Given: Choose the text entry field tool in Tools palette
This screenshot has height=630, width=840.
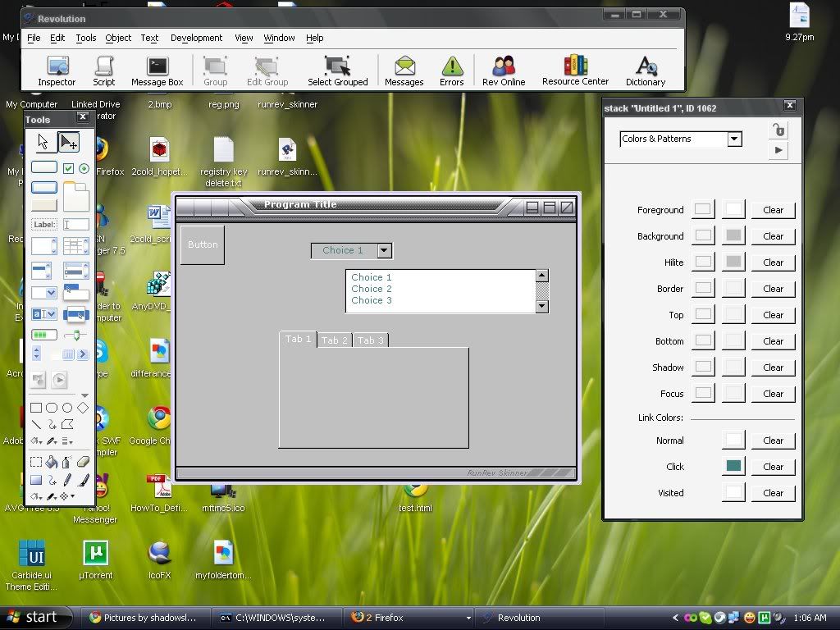Looking at the screenshot, I should (x=75, y=225).
